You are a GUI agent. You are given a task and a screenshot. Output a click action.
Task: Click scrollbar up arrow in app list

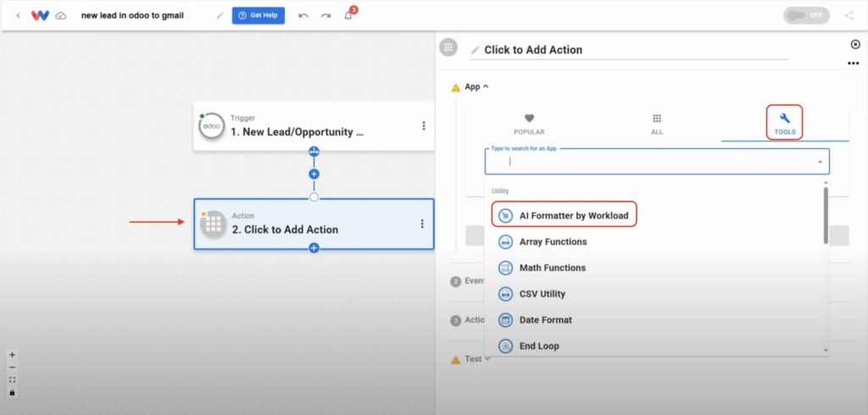point(826,183)
